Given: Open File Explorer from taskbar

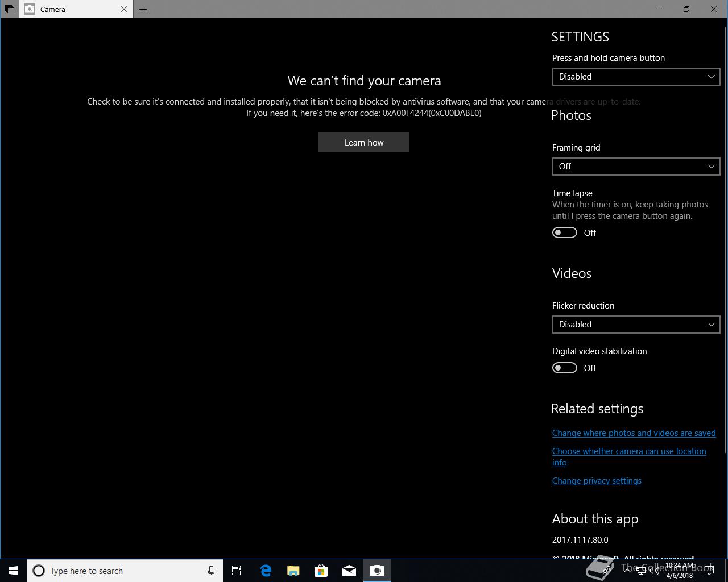Looking at the screenshot, I should [x=293, y=571].
